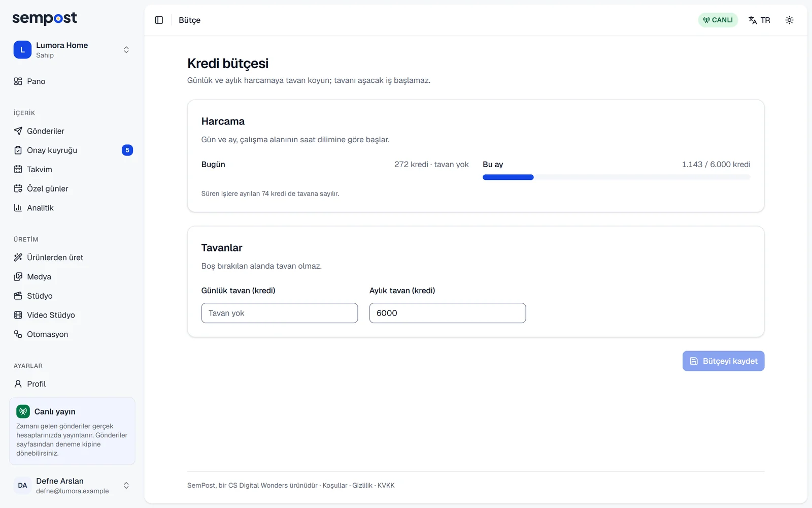Go to Özel günler menu item

pos(72,188)
